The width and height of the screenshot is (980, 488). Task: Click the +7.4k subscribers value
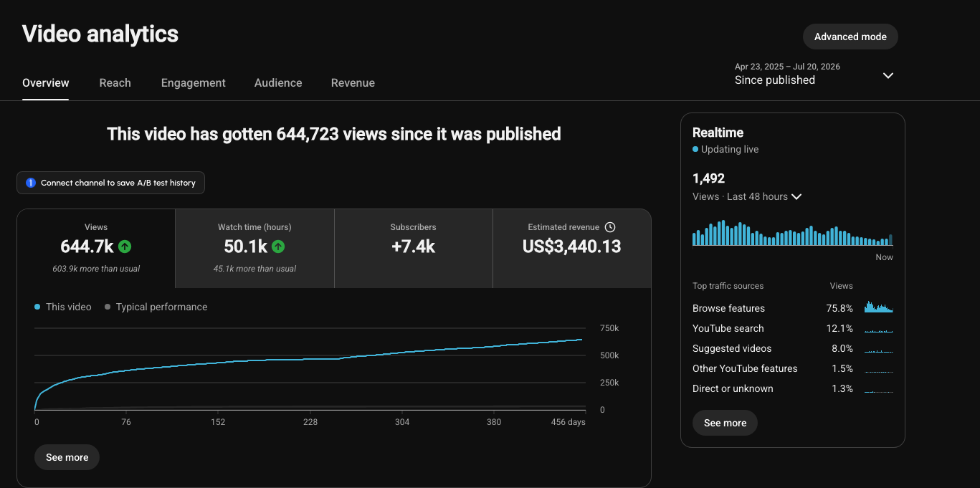click(414, 247)
